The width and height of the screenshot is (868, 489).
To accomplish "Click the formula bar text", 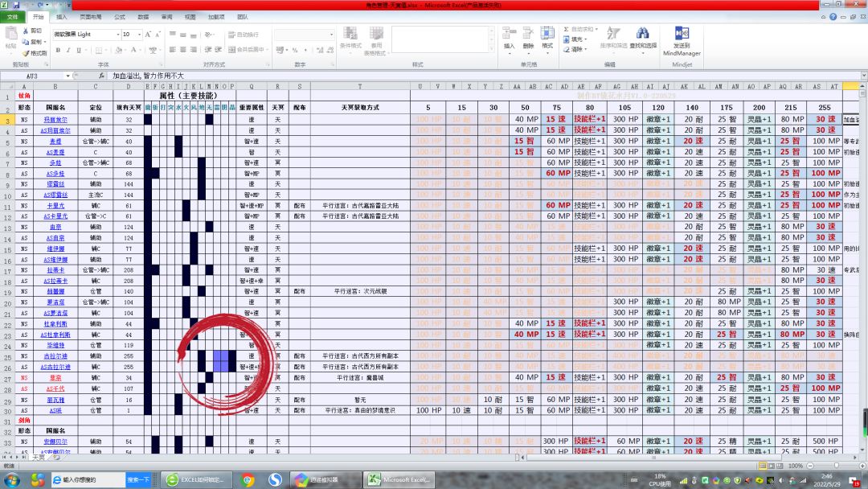I will 149,76.
